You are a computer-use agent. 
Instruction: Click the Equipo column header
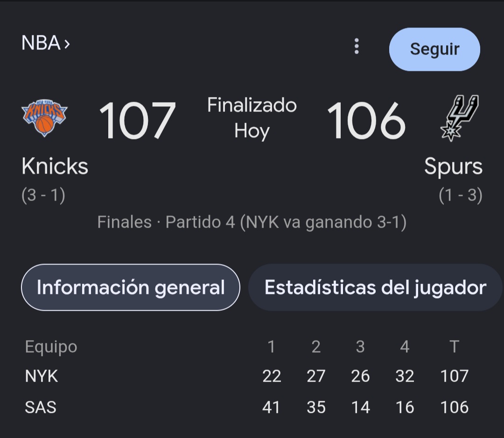coord(51,347)
